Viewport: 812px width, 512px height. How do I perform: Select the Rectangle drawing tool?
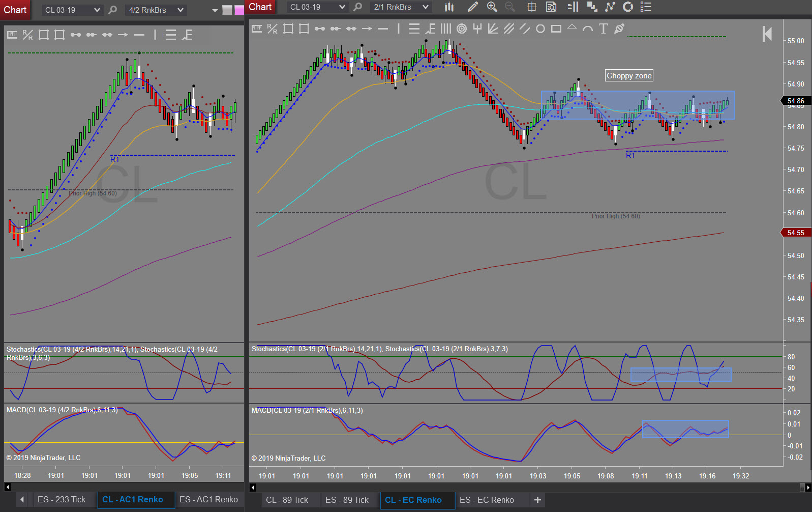(556, 29)
